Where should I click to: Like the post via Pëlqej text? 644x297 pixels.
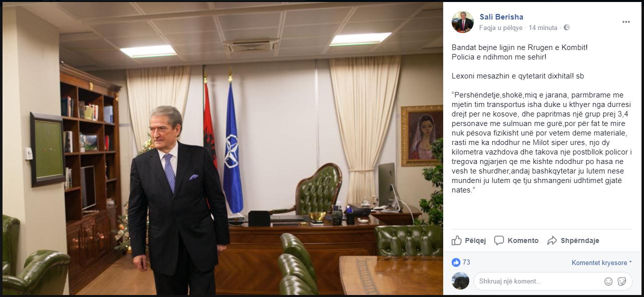(475, 240)
